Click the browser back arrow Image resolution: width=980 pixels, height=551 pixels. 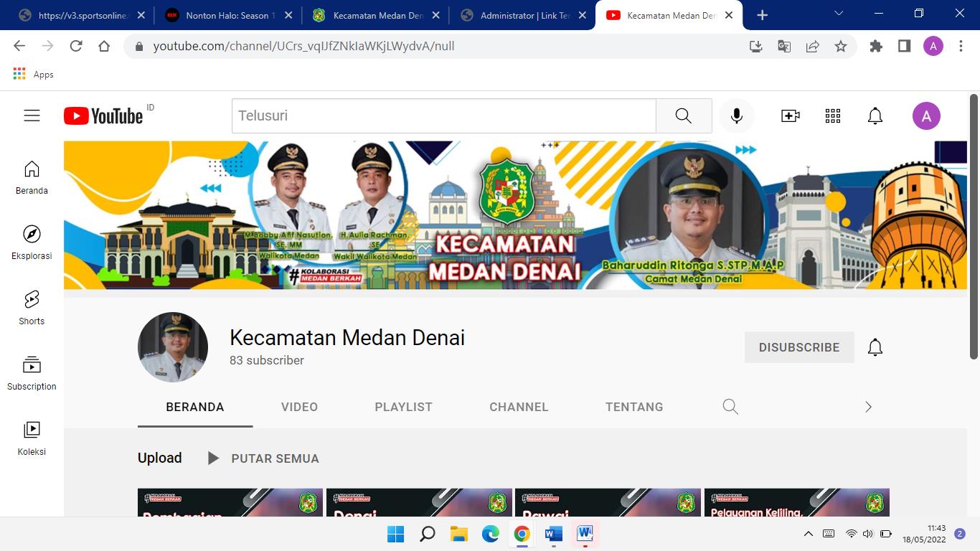coord(19,46)
